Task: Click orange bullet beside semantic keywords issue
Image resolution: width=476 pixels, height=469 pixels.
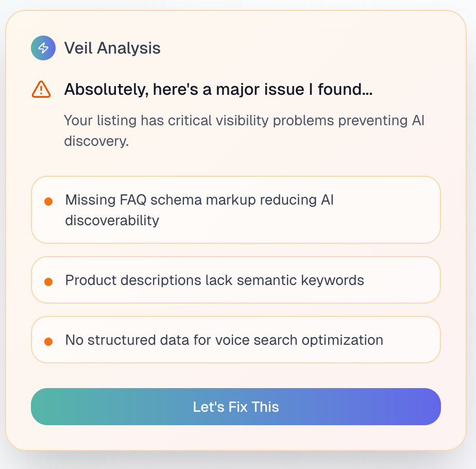Action: point(48,281)
